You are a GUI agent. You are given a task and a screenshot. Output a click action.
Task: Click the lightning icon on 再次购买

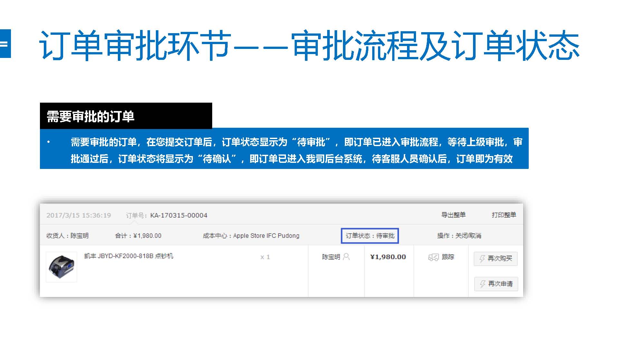tap(482, 258)
